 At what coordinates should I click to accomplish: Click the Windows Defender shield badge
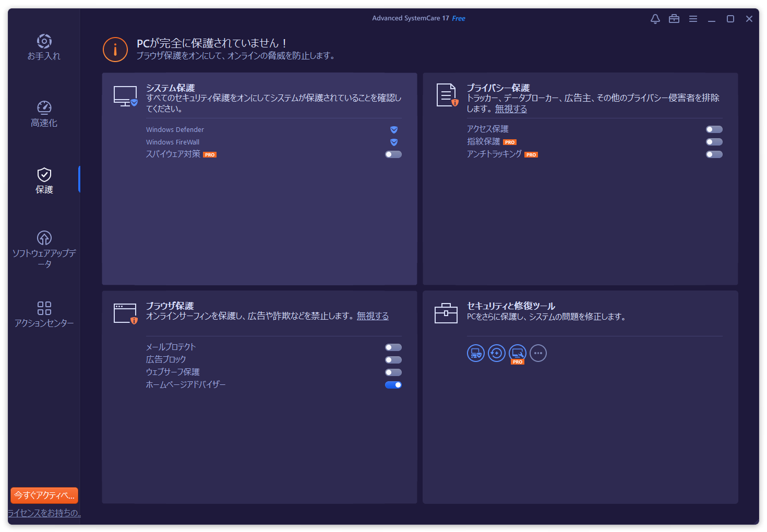click(x=394, y=129)
